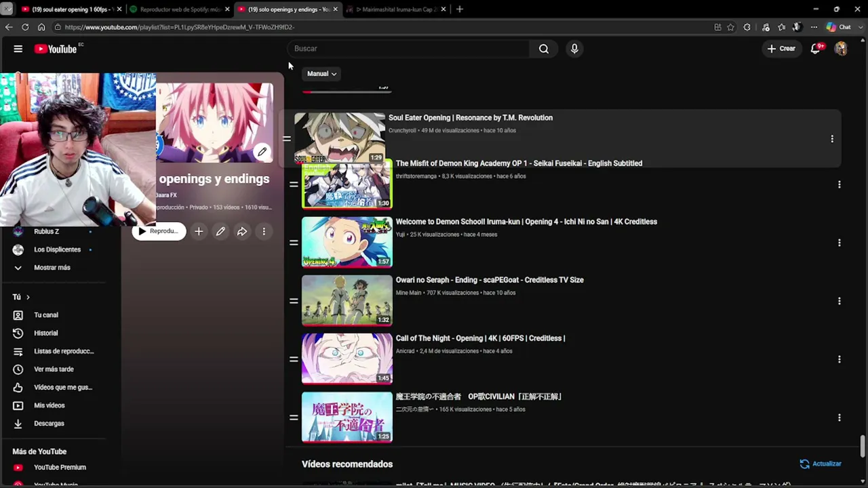The width and height of the screenshot is (868, 488).
Task: Edit the playlist thumbnail with the pencil
Action: [x=262, y=152]
